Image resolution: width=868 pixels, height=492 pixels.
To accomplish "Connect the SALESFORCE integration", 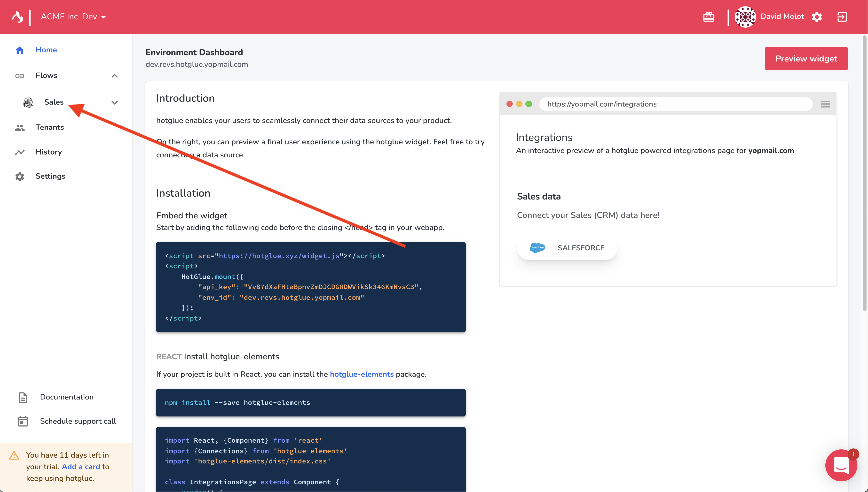I will (567, 248).
